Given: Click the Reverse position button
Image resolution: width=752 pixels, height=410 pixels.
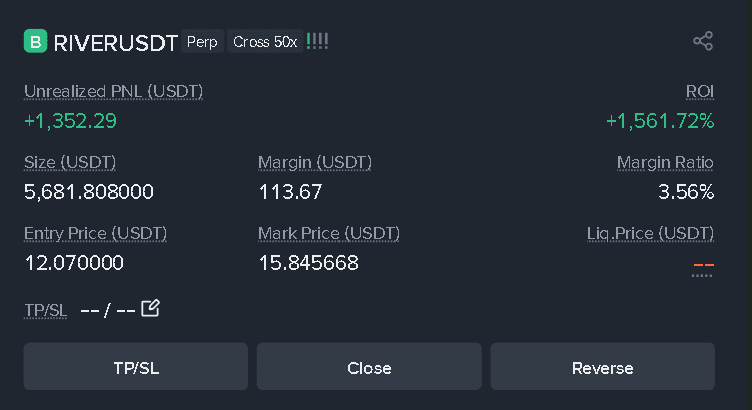Looking at the screenshot, I should (602, 367).
